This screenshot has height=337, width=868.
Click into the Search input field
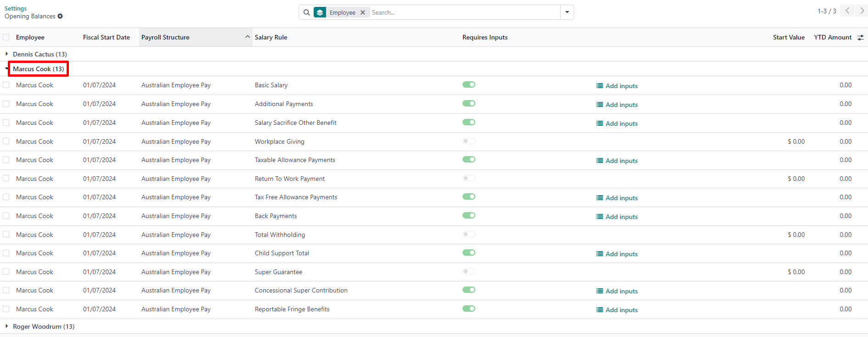click(464, 12)
